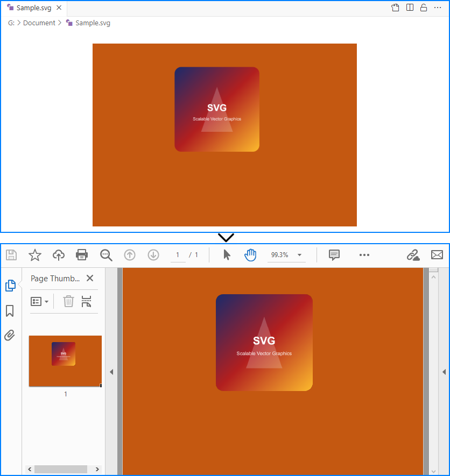Toggle the Page Thumbnails sidebar panel

pyautogui.click(x=10, y=286)
